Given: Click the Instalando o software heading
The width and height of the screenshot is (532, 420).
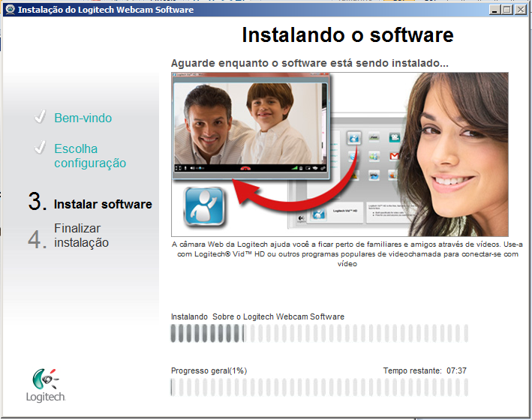Looking at the screenshot, I should click(347, 35).
